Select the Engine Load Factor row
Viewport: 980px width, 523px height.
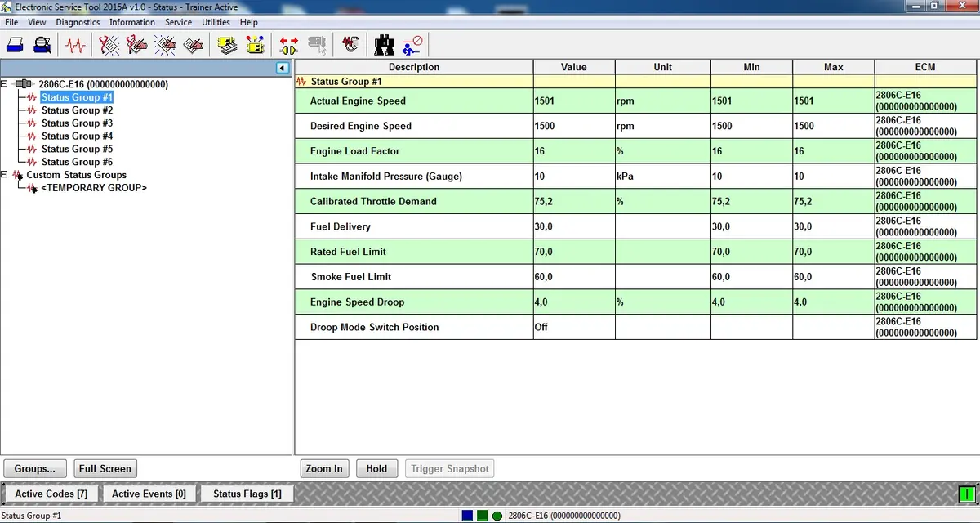tap(635, 151)
